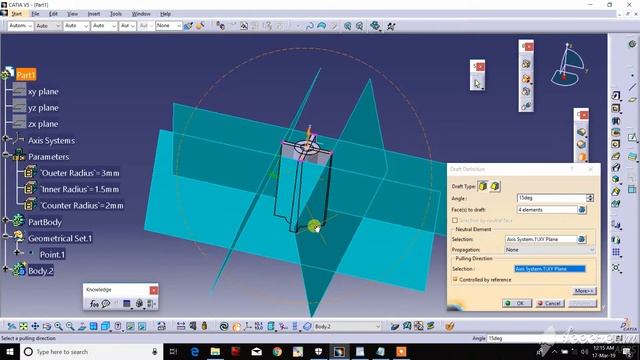The height and width of the screenshot is (360, 640).
Task: Click the Angle spinner arrows
Action: 590,198
